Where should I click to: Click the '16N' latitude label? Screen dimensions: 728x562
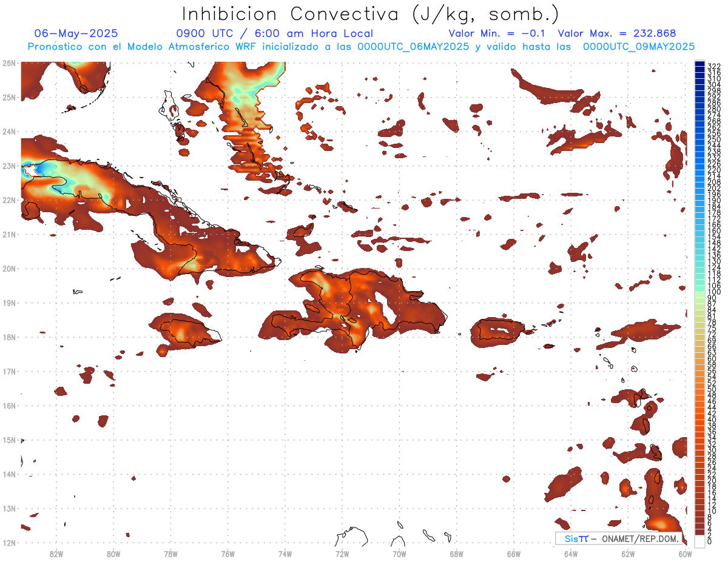[8, 406]
